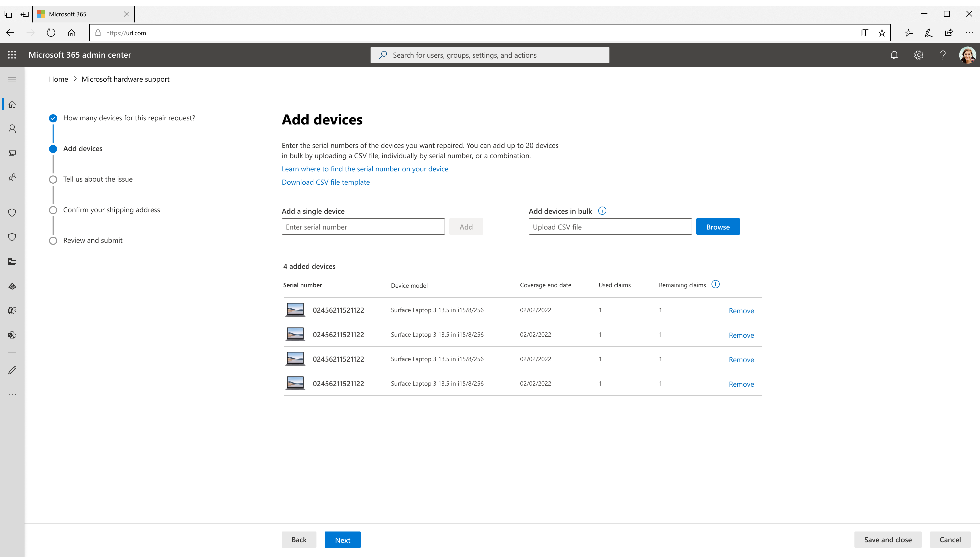Toggle the hamburger navigation menu
The image size is (980, 557).
[x=12, y=80]
